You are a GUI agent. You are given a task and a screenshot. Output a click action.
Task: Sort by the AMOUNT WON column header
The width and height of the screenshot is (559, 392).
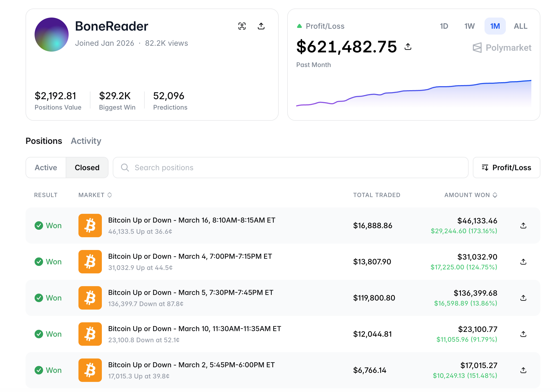coord(470,195)
